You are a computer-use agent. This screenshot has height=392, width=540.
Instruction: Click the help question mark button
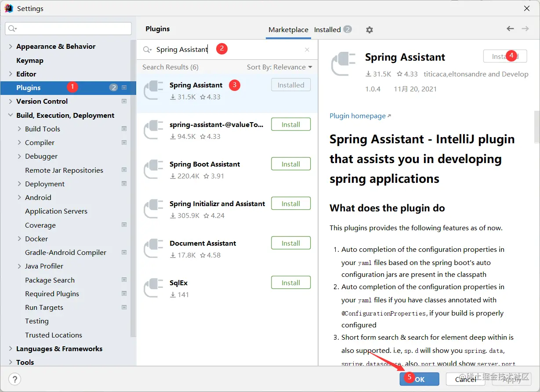pos(15,379)
